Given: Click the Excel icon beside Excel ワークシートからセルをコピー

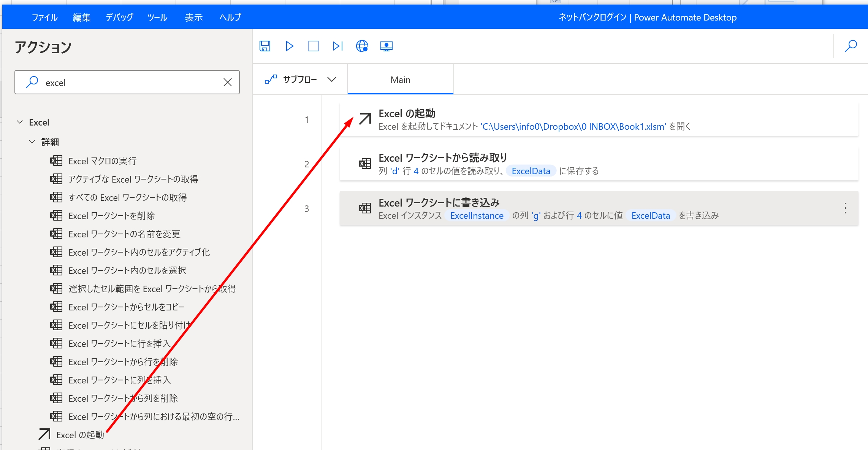Looking at the screenshot, I should (x=56, y=307).
